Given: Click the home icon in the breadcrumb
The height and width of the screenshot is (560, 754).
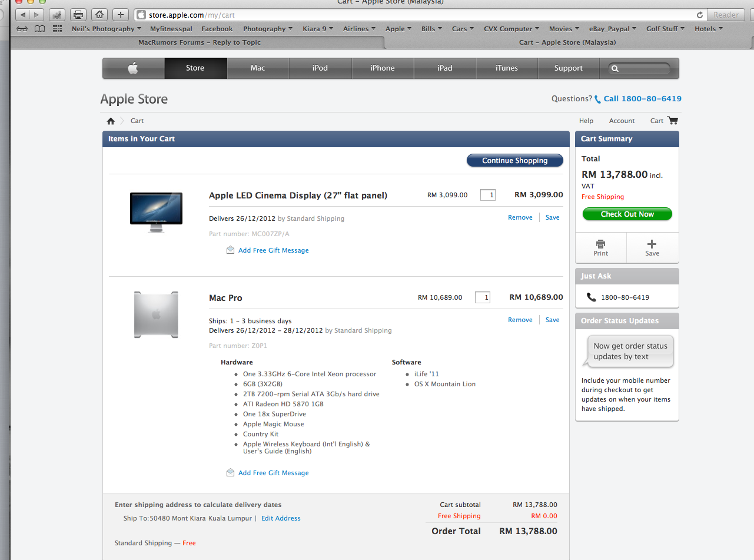Looking at the screenshot, I should coord(111,121).
